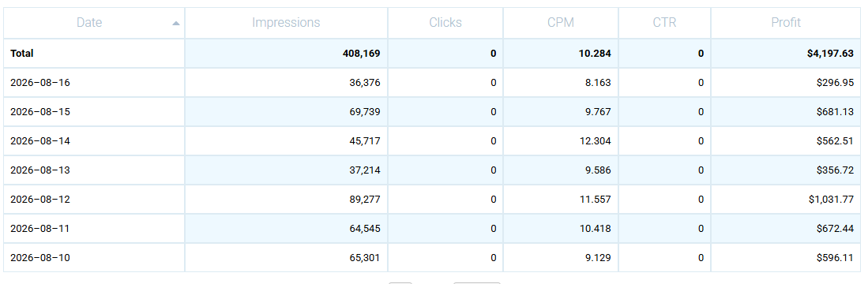Select CTR value in 2026-08-10 row
868x284 pixels.
pyautogui.click(x=701, y=257)
